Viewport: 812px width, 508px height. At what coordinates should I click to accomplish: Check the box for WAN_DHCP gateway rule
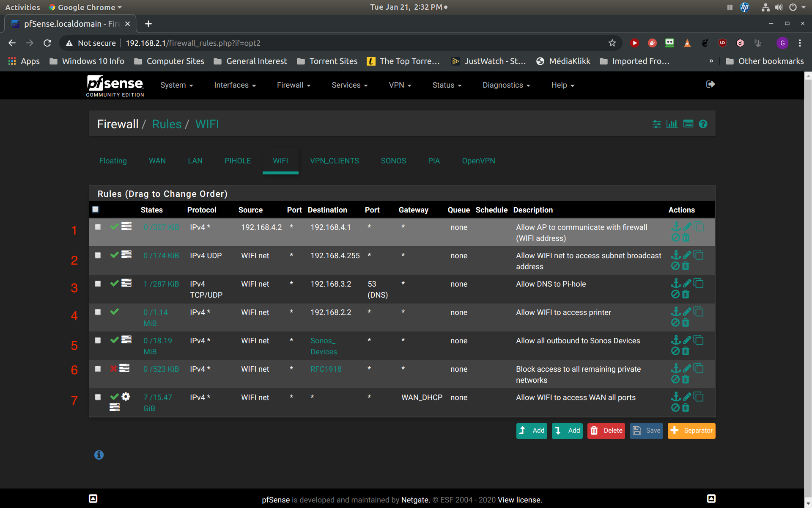coord(98,397)
